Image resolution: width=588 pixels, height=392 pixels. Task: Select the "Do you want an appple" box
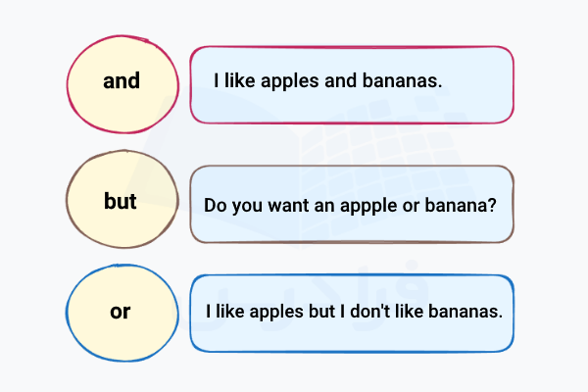coord(351,205)
